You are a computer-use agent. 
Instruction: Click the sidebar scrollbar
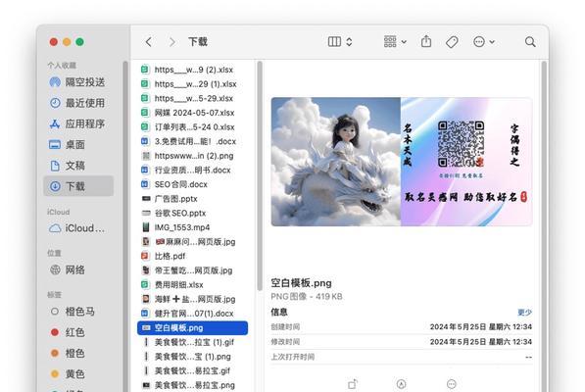[125, 226]
